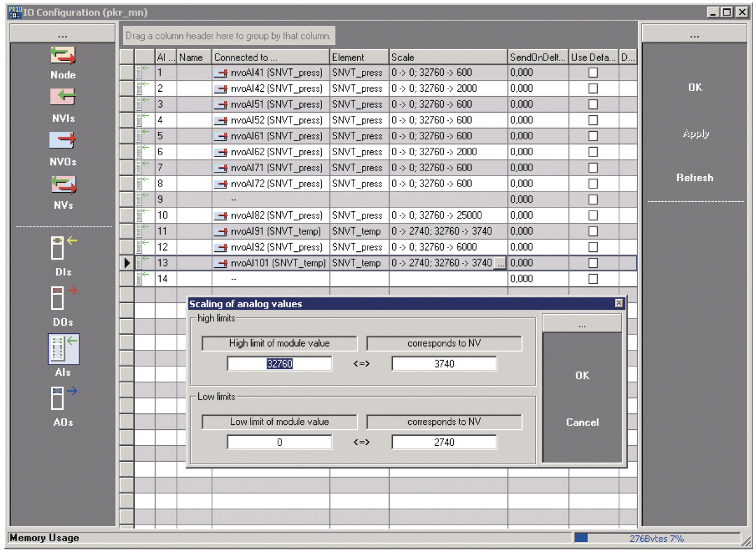Select the NVOs icon in sidebar
756x553 pixels.
coord(63,141)
